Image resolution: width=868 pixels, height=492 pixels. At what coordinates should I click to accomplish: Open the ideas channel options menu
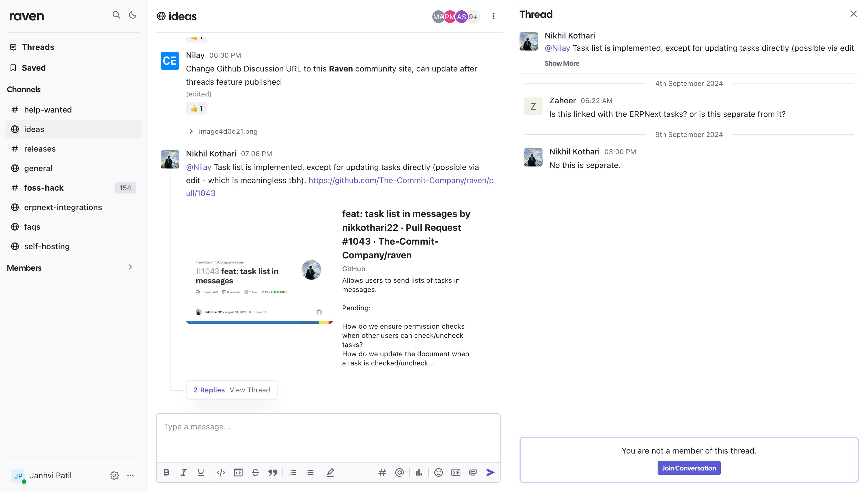(494, 16)
